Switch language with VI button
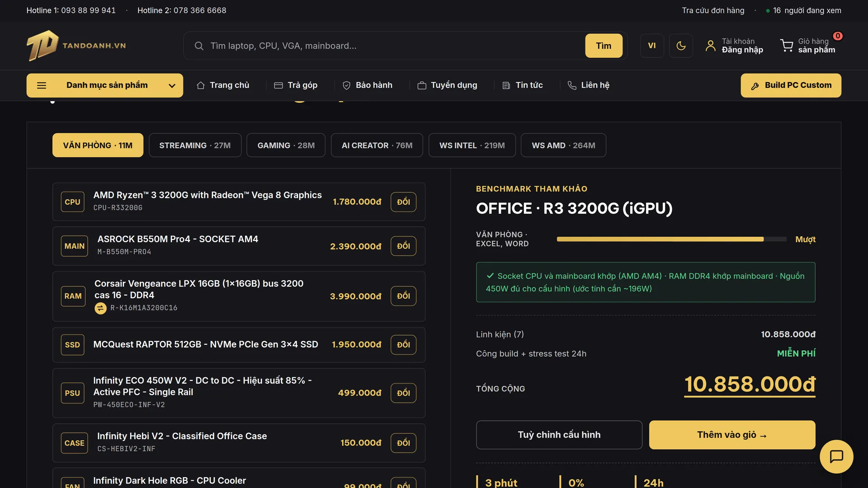Image resolution: width=868 pixels, height=488 pixels. pos(652,46)
